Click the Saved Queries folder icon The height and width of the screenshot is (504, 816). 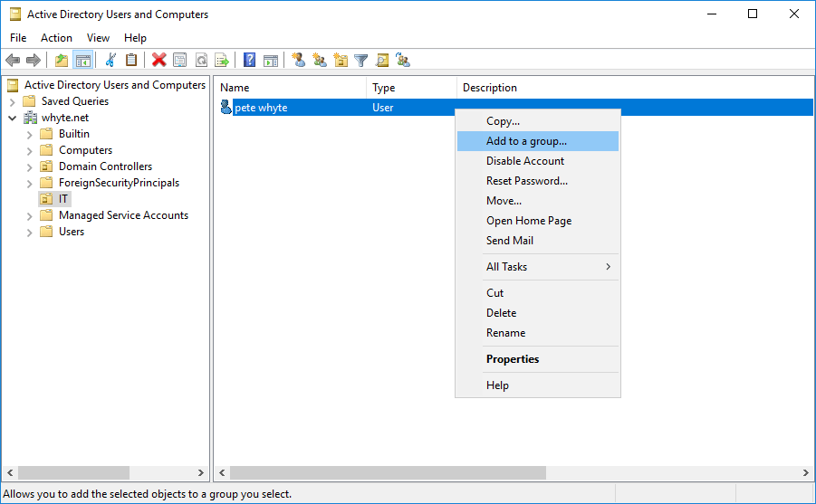(x=30, y=101)
